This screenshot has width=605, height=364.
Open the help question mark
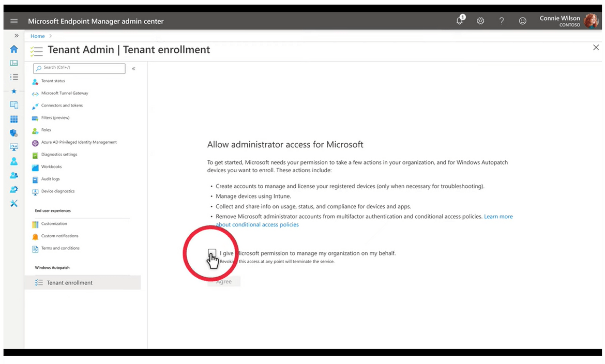pos(502,21)
